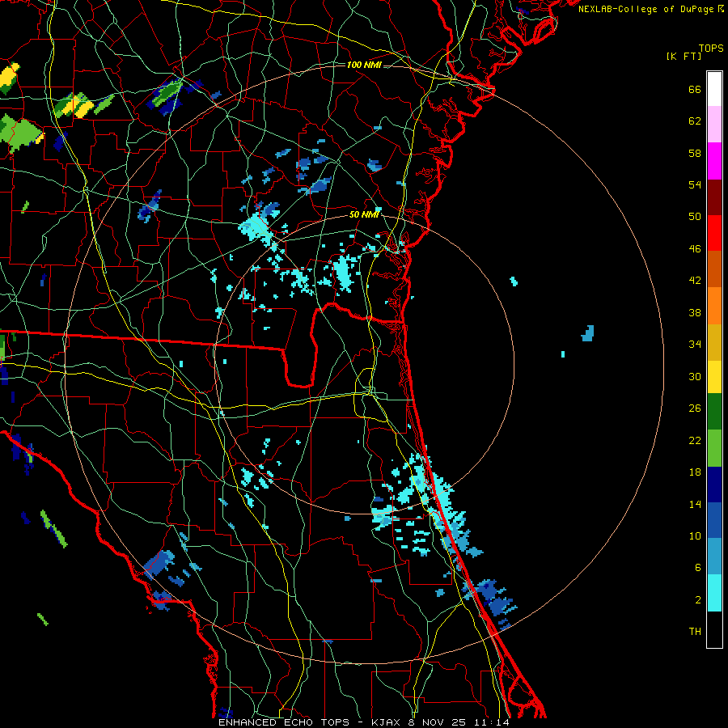Click the legend value 22
728x728 pixels.
pyautogui.click(x=695, y=440)
